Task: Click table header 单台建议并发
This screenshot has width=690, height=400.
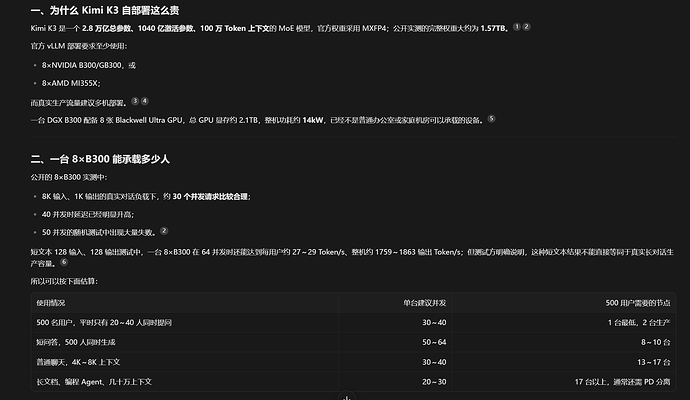Action: pyautogui.click(x=425, y=303)
